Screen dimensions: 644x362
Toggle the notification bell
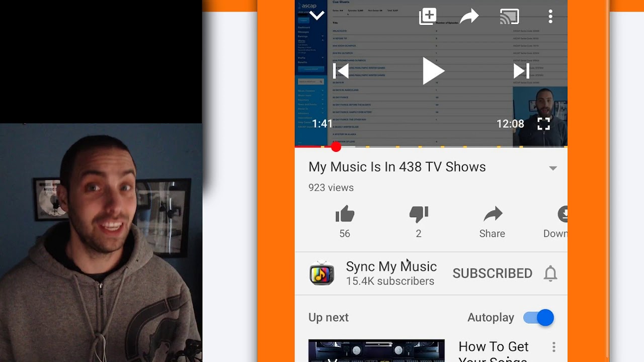pos(550,274)
